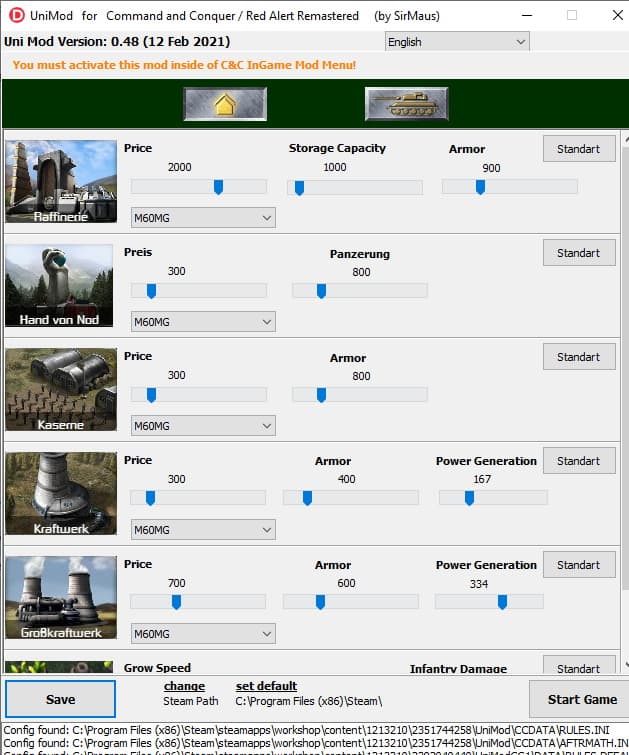
Task: Click Großkraftwerk power value 334
Action: 479,584
